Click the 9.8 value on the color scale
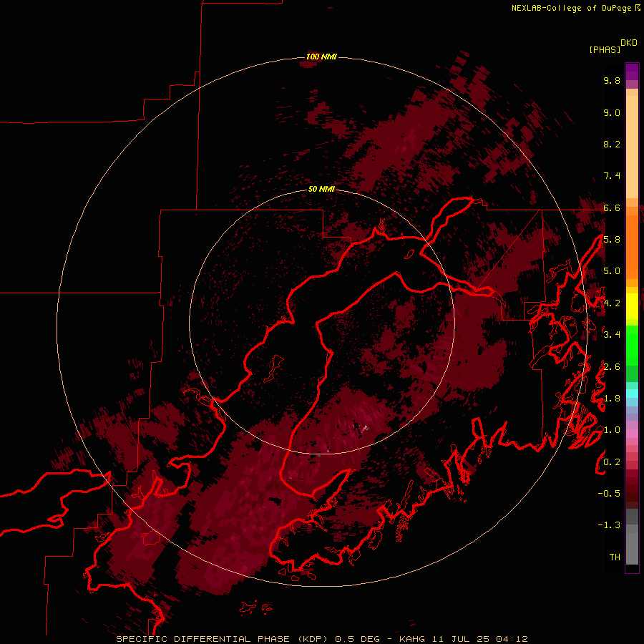 coord(612,80)
